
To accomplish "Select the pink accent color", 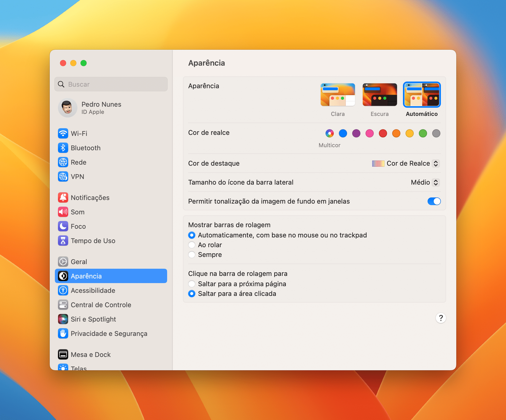I will (370, 133).
